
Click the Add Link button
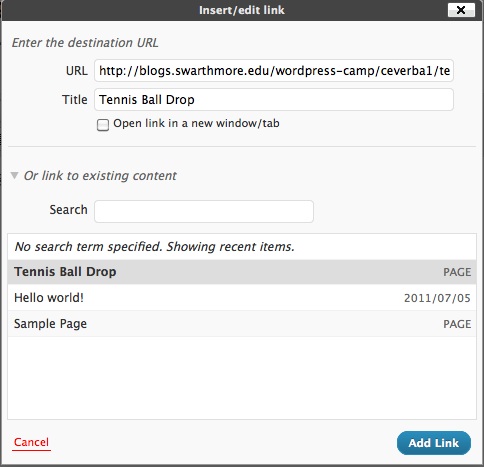click(x=434, y=443)
